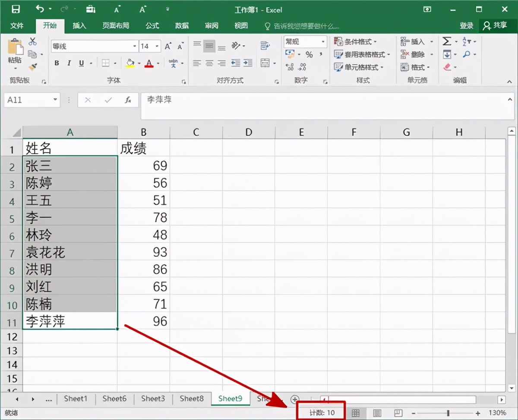Open the Sheet1 worksheet tab
Screen dimensions: 518x420
[x=76, y=399]
